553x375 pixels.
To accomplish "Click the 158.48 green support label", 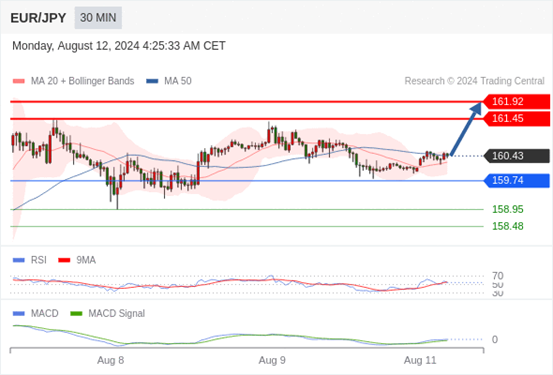I will 508,226.
